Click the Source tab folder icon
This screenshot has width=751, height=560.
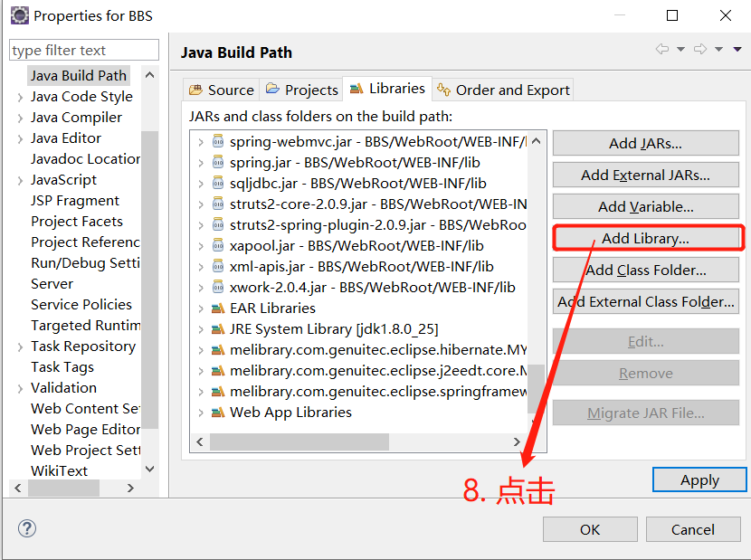coord(195,90)
